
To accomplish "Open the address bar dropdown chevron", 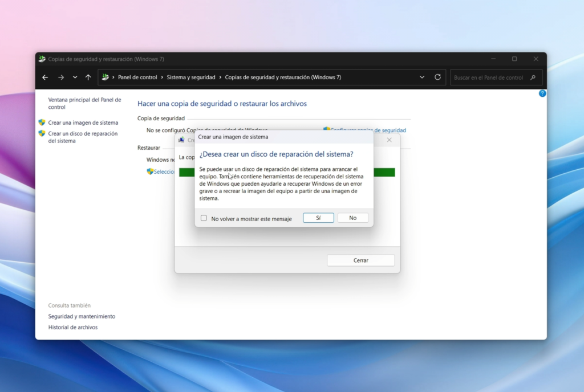I will point(422,77).
